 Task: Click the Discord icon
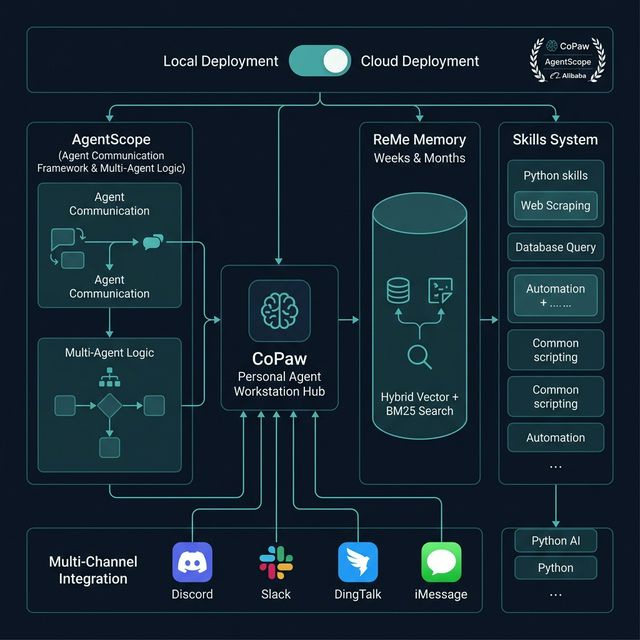click(192, 562)
